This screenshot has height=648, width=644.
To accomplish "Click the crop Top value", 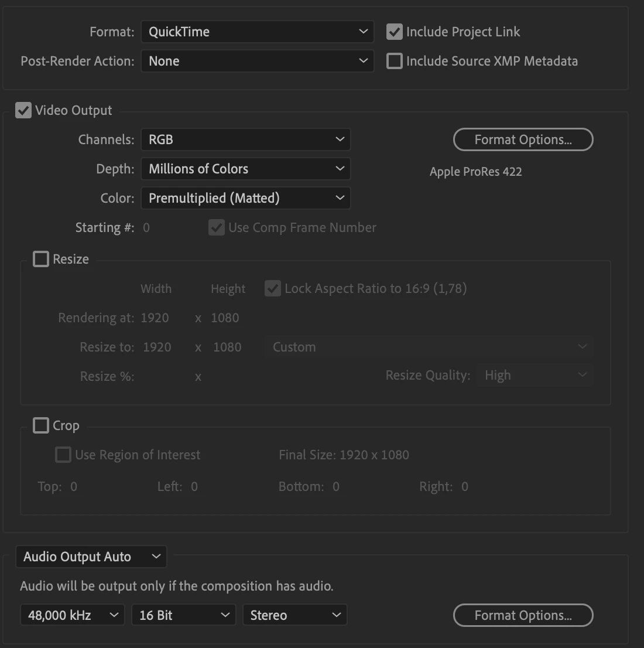I will point(74,486).
